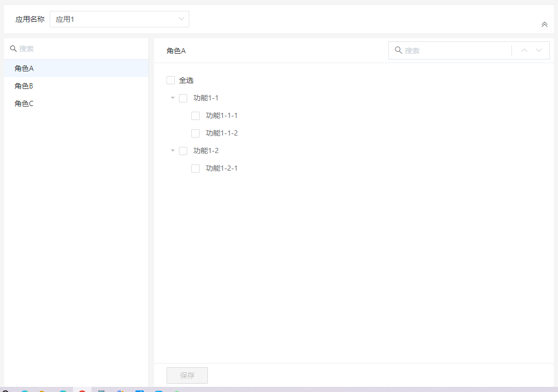Select the 功能1-1-2 checkbox
The width and height of the screenshot is (558, 392).
pos(195,133)
